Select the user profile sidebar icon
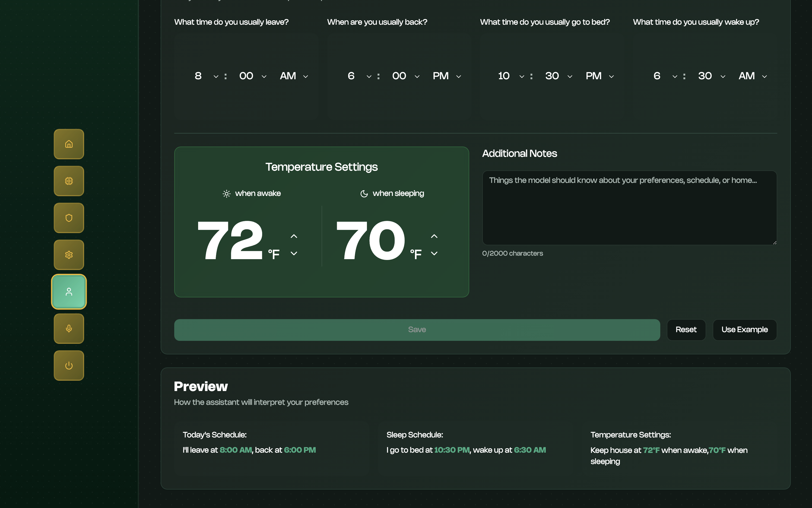Image resolution: width=812 pixels, height=508 pixels. click(69, 292)
